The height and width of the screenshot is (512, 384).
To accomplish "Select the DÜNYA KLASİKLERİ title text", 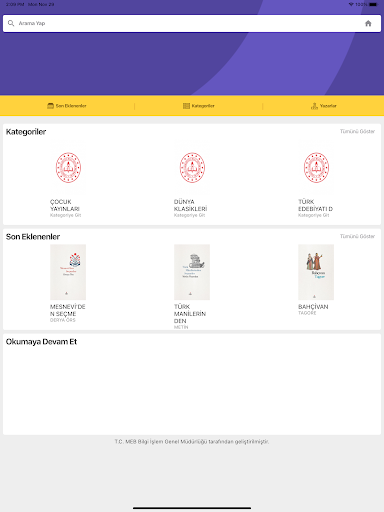I will pyautogui.click(x=190, y=205).
